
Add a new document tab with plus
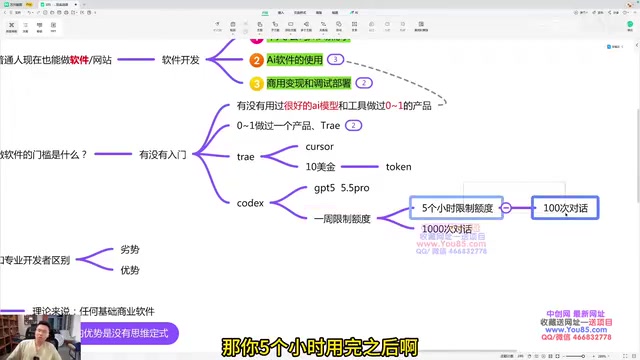(x=84, y=4)
